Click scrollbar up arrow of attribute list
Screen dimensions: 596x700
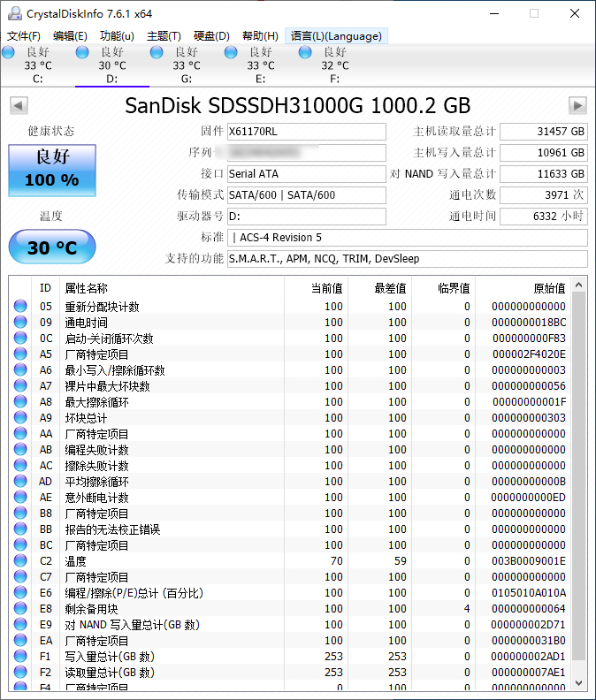pyautogui.click(x=578, y=285)
